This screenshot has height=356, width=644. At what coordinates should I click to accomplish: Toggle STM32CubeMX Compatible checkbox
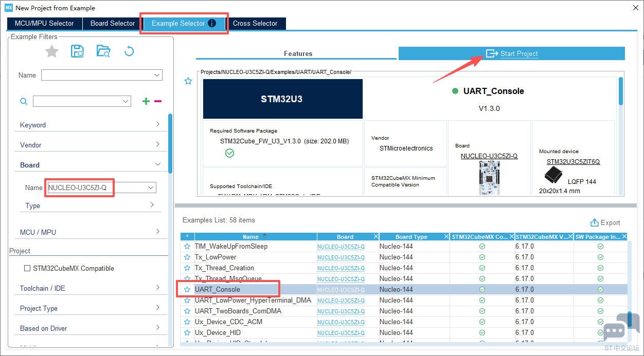[x=27, y=268]
